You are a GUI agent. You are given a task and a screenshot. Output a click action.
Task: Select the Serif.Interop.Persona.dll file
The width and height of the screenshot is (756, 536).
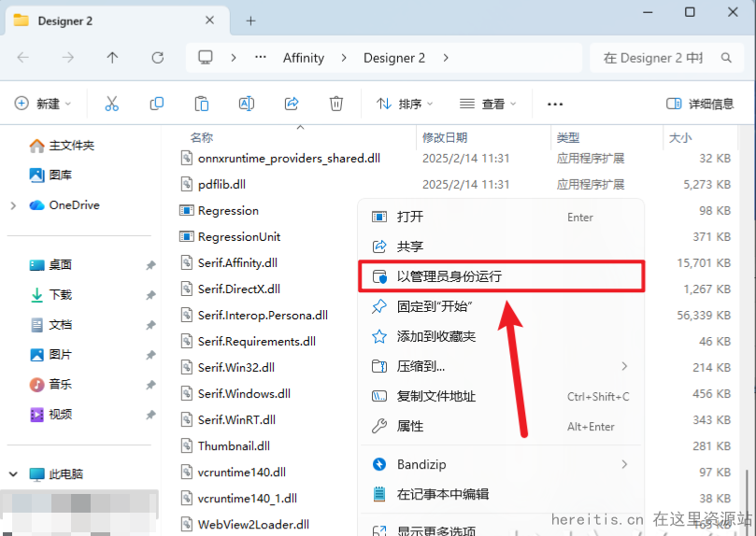[263, 315]
